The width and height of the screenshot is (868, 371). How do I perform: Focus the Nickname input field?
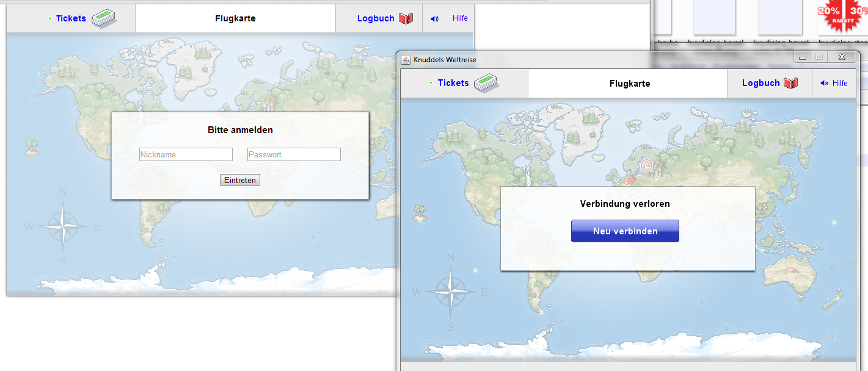click(186, 154)
